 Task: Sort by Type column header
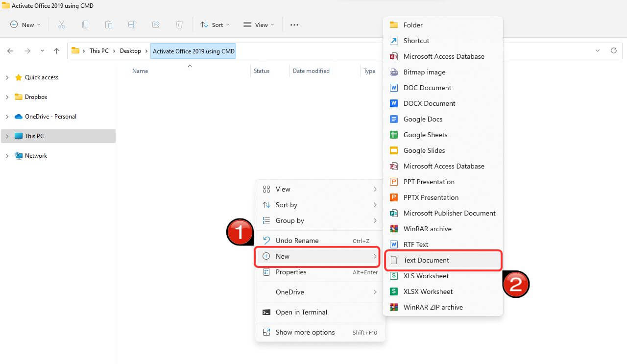(369, 71)
